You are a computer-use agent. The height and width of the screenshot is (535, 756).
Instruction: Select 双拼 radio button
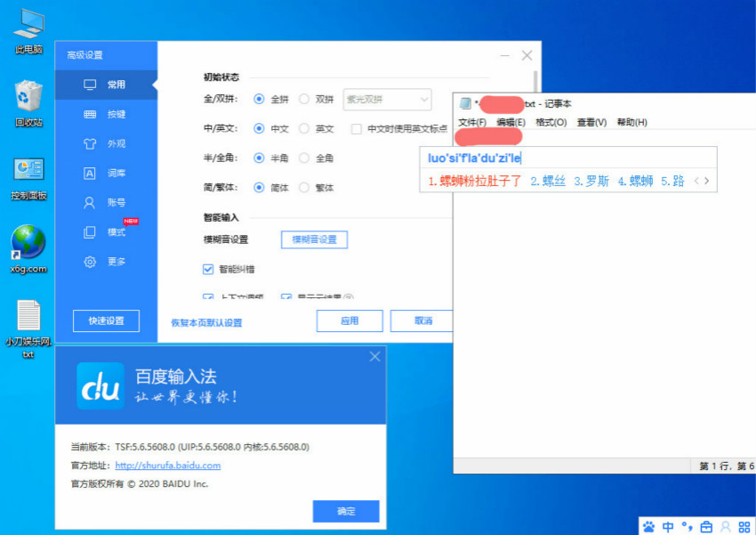[304, 99]
